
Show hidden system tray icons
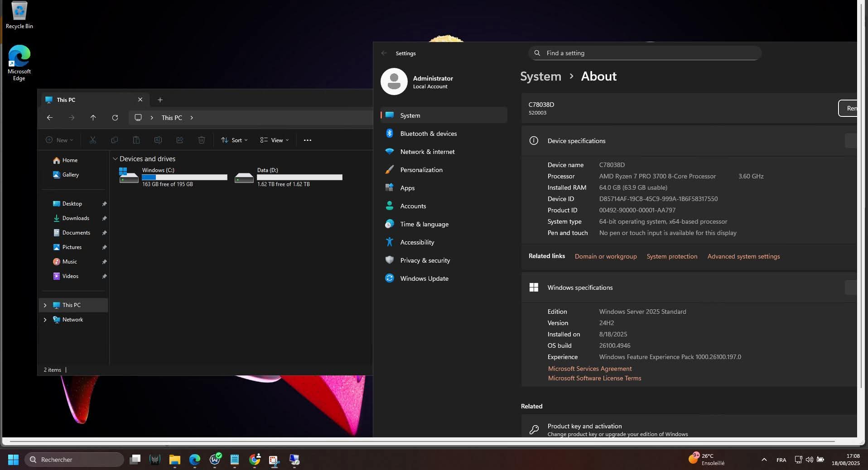click(x=764, y=460)
